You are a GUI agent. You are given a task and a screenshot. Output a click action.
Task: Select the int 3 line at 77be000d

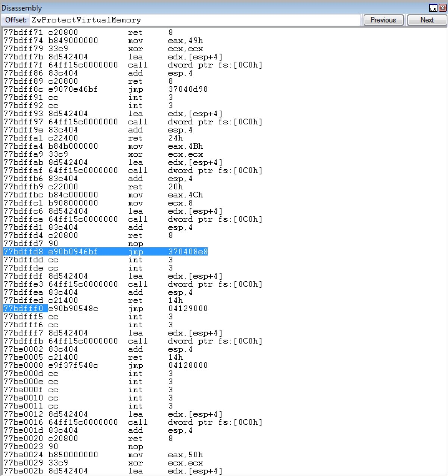[x=88, y=374]
